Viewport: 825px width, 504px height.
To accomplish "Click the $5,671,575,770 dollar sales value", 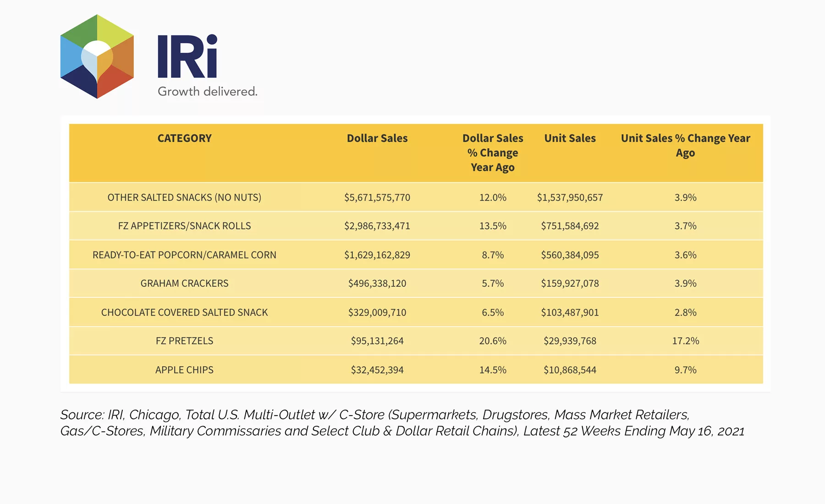I will coord(377,197).
